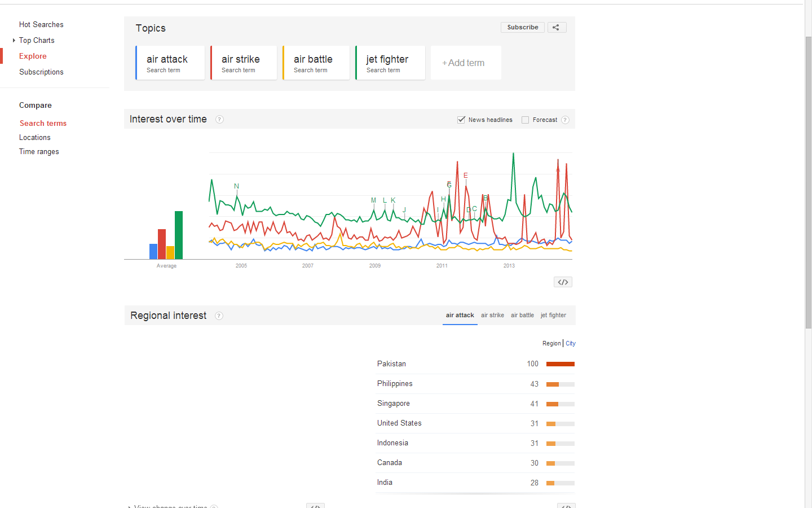The height and width of the screenshot is (508, 812).
Task: Click embed code icon below the time chart
Action: 563,282
